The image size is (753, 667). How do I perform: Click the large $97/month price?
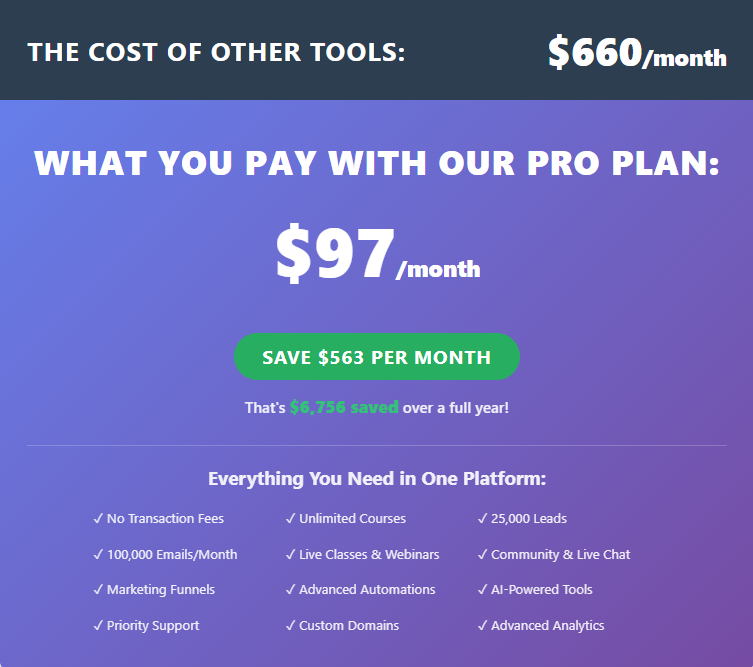click(x=377, y=256)
